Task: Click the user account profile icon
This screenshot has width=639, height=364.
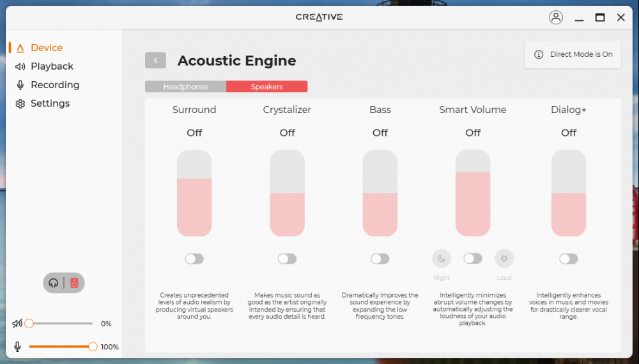Action: point(556,17)
